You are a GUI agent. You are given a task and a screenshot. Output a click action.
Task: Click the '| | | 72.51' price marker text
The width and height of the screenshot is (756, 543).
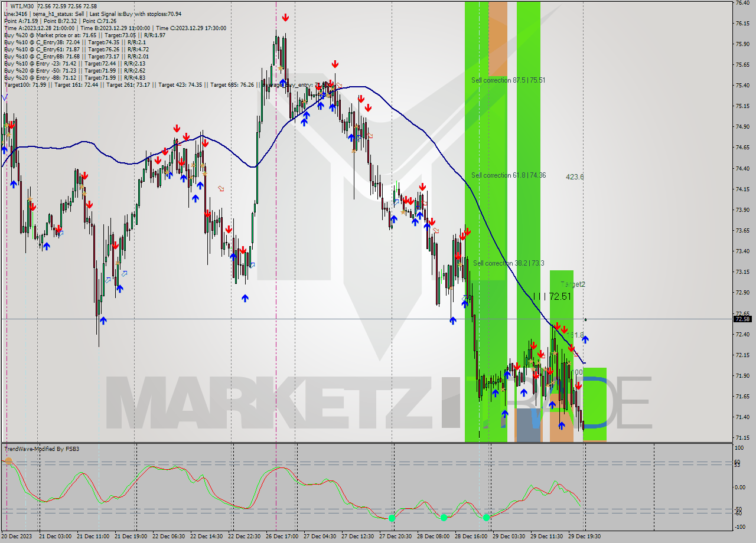[x=552, y=296]
